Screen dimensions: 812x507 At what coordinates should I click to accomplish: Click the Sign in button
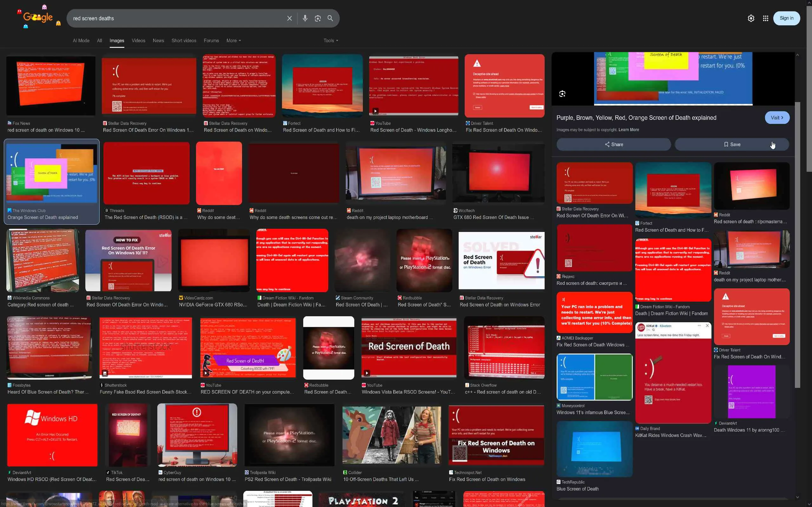point(786,18)
